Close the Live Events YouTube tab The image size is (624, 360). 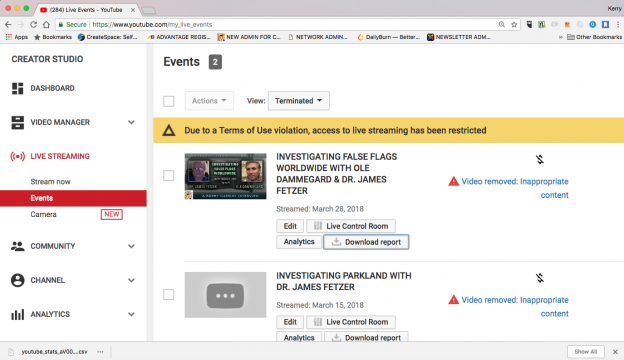tap(133, 10)
